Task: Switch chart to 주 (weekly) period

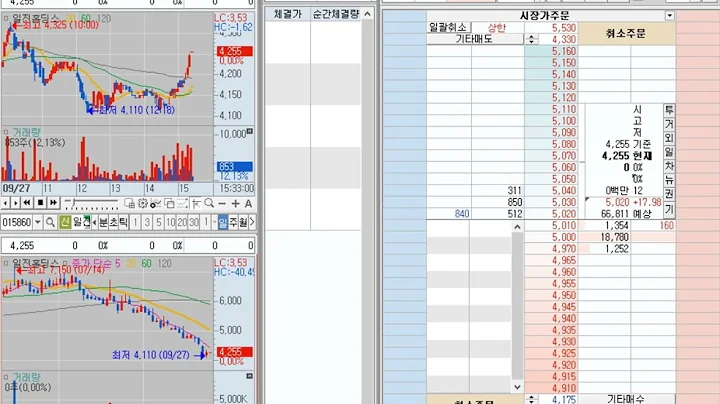Action: coord(233,223)
